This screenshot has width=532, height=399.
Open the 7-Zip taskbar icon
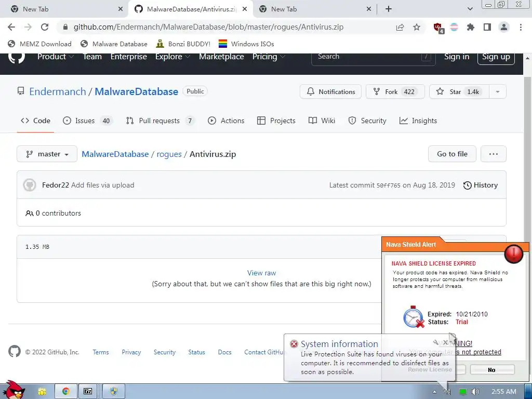[x=88, y=392]
